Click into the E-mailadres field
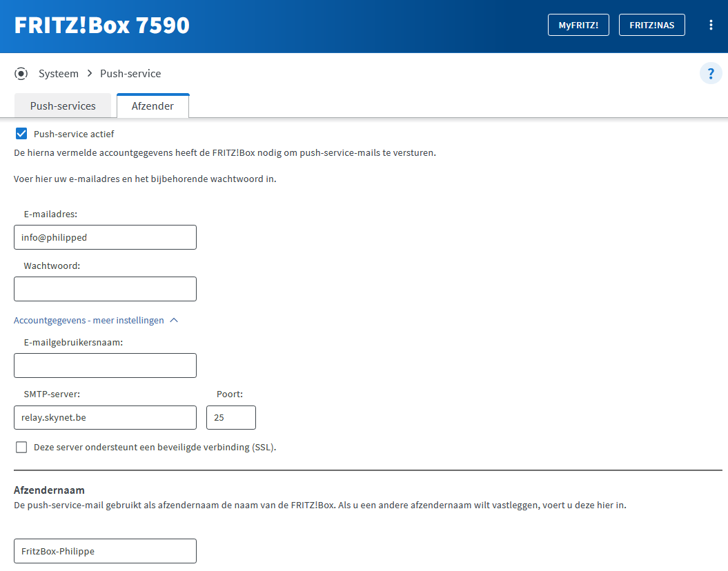Image resolution: width=728 pixels, height=571 pixels. point(105,237)
